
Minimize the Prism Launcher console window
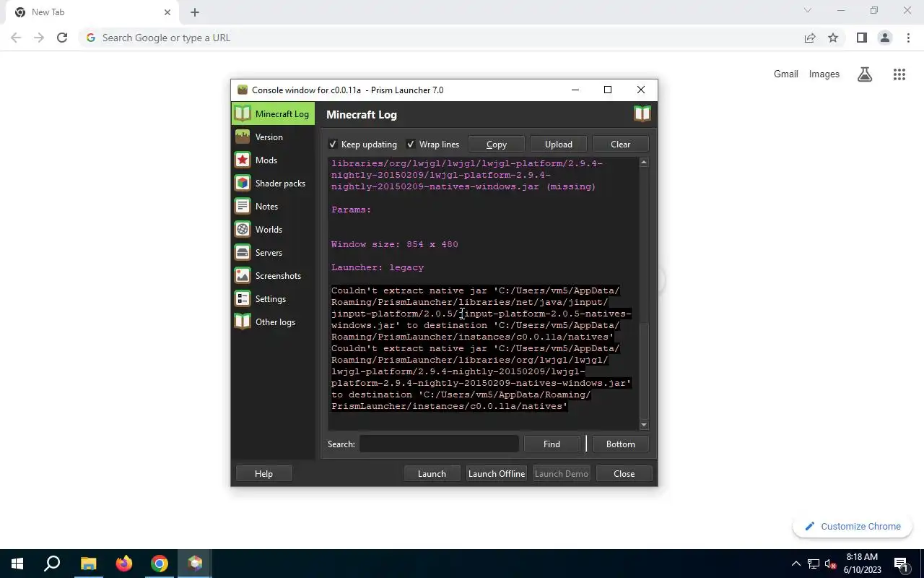(x=575, y=90)
